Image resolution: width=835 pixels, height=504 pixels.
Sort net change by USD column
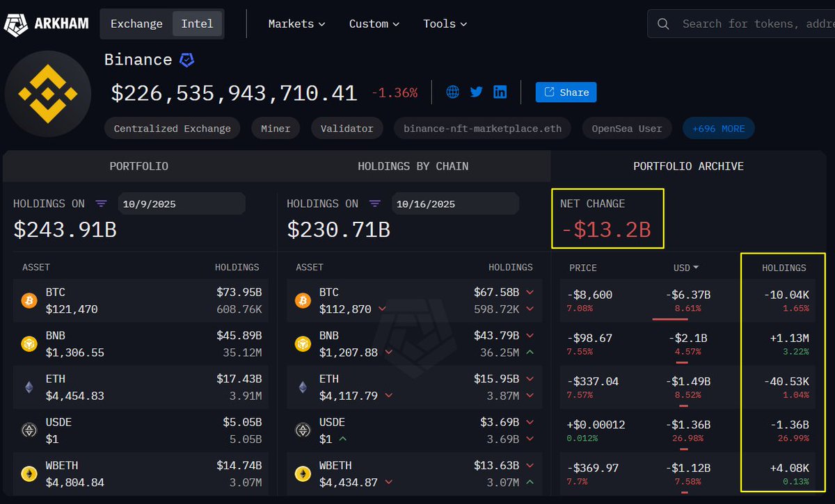tap(685, 268)
